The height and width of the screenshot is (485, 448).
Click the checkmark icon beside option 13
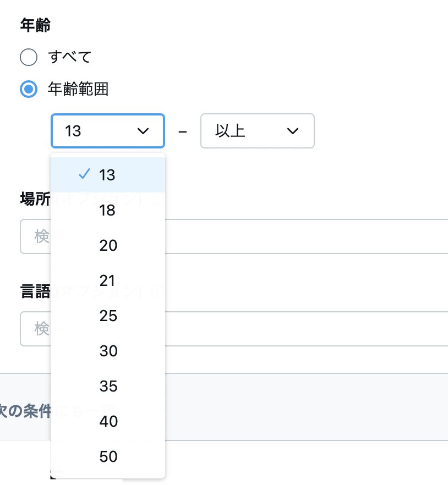pyautogui.click(x=84, y=174)
